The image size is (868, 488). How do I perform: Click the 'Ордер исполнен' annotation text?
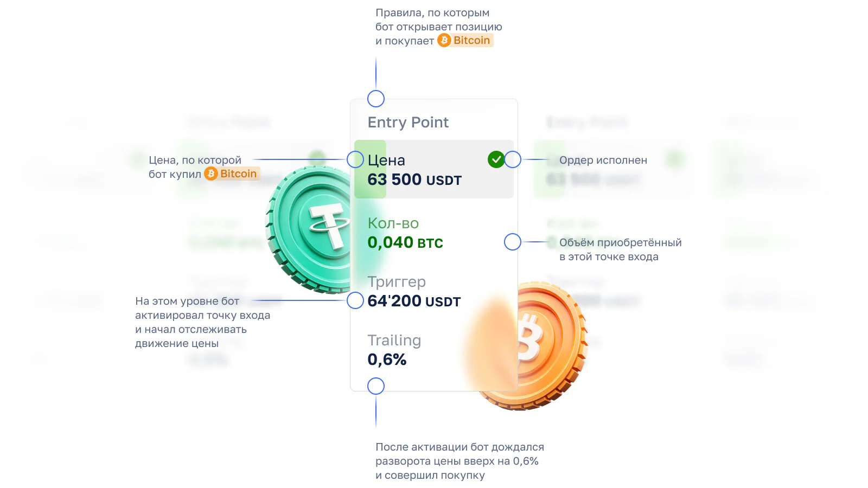(603, 160)
